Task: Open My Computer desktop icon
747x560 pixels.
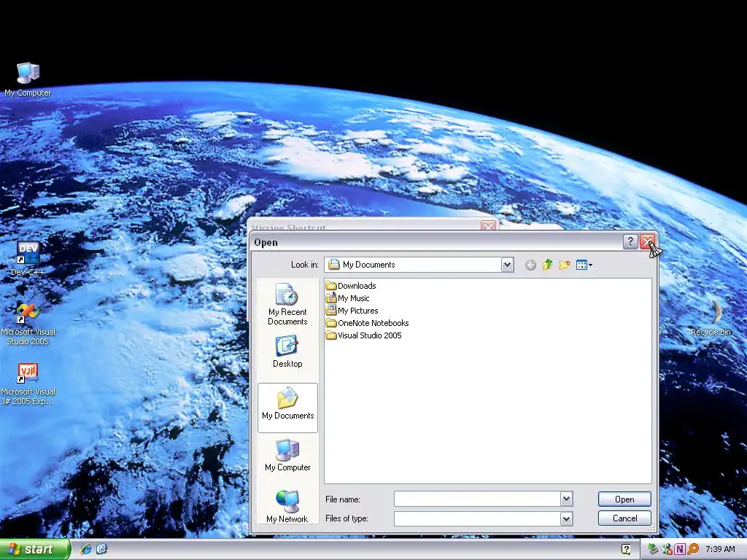Action: [28, 79]
